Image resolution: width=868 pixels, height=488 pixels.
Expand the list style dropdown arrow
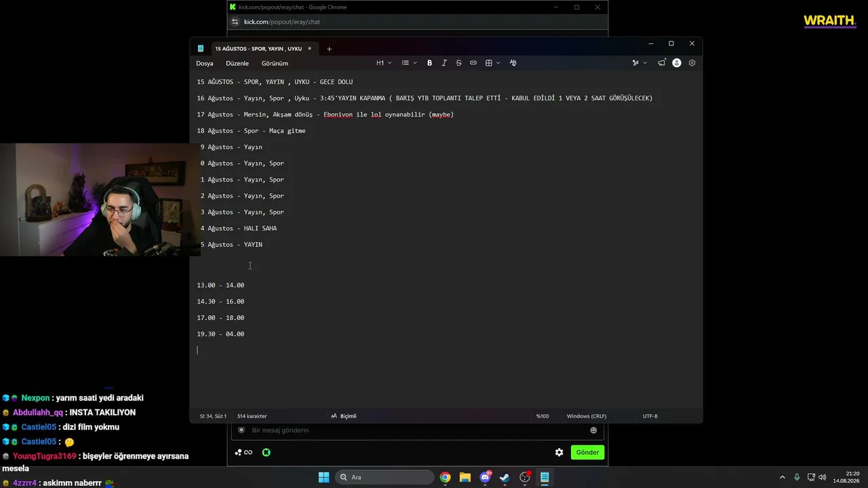[x=414, y=63]
